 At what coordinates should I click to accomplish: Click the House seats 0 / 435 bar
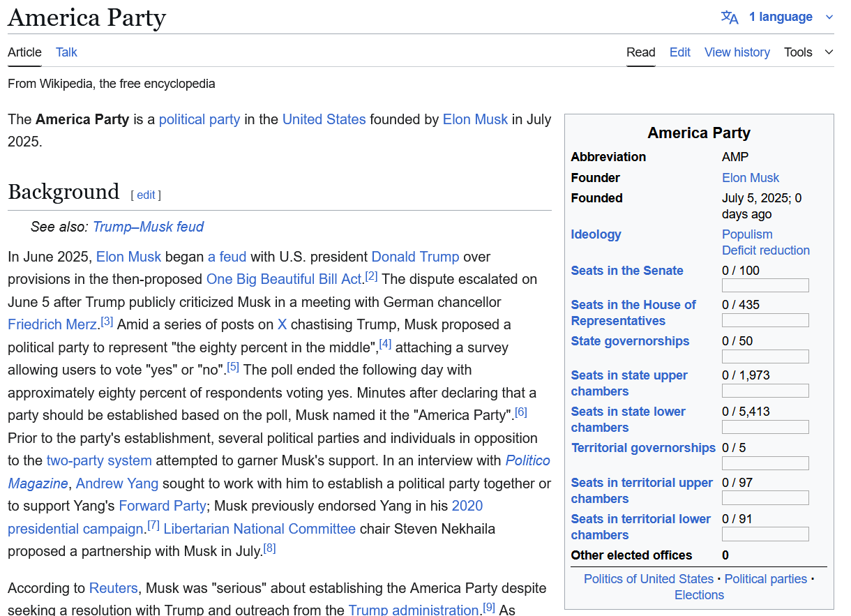click(x=765, y=320)
